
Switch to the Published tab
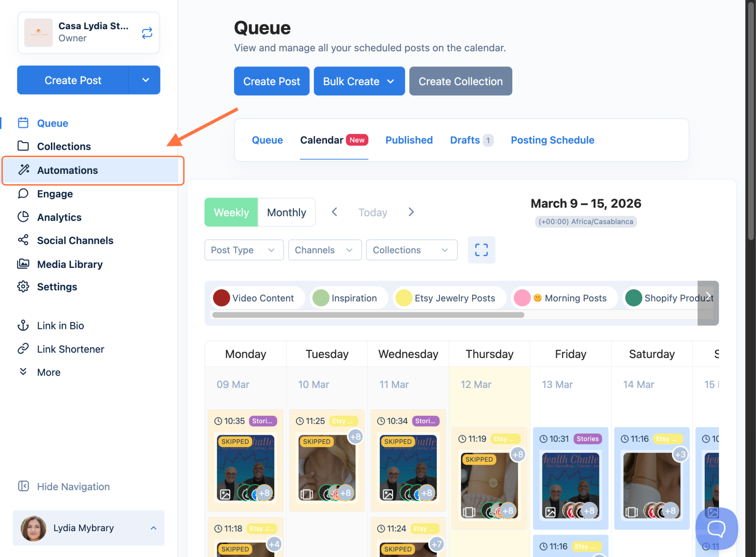(409, 140)
